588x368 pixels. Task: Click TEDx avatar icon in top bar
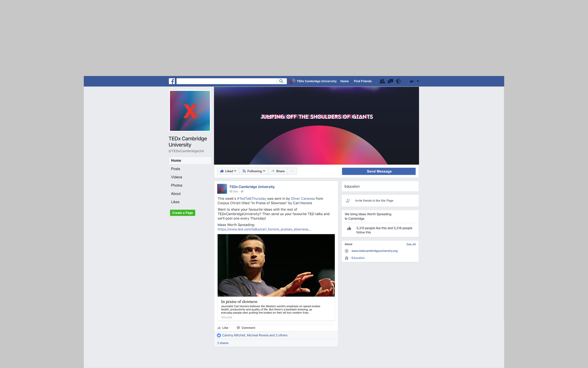(292, 81)
